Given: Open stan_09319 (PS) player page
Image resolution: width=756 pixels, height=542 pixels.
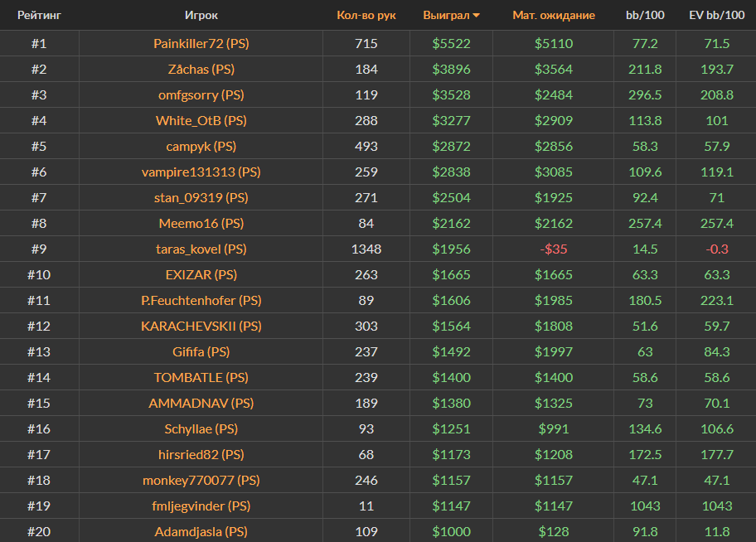Looking at the screenshot, I should [201, 197].
